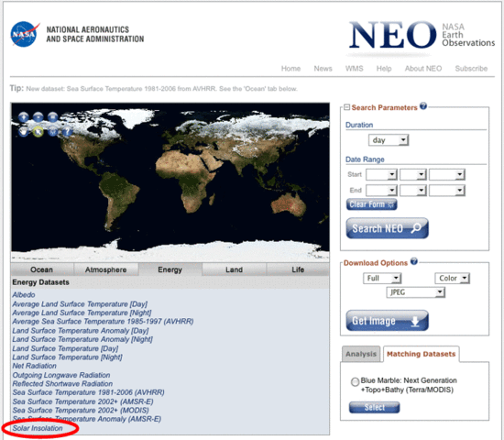Open the Albedo dataset link
This screenshot has width=504, height=440.
click(24, 295)
